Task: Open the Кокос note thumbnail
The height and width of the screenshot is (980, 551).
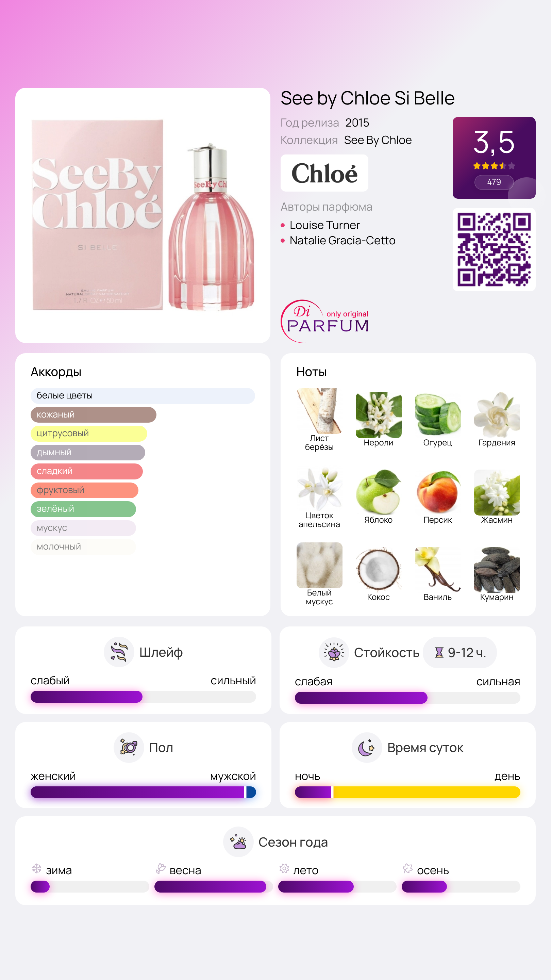Action: (378, 570)
